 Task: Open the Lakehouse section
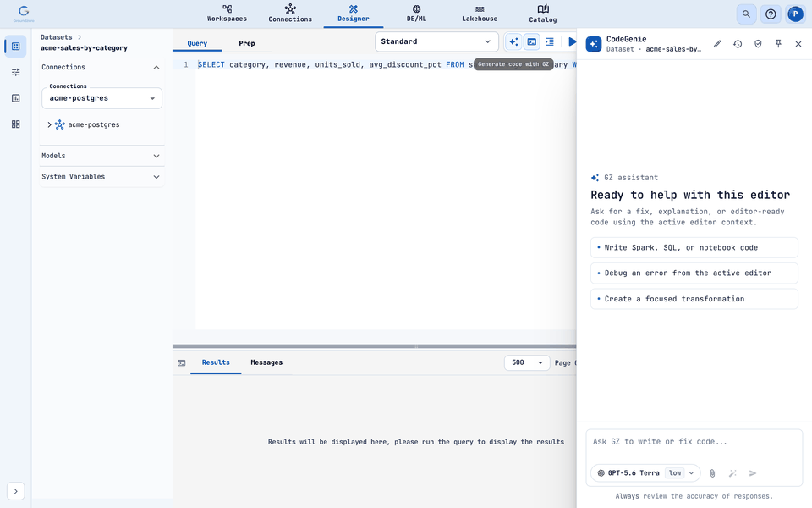coord(480,14)
